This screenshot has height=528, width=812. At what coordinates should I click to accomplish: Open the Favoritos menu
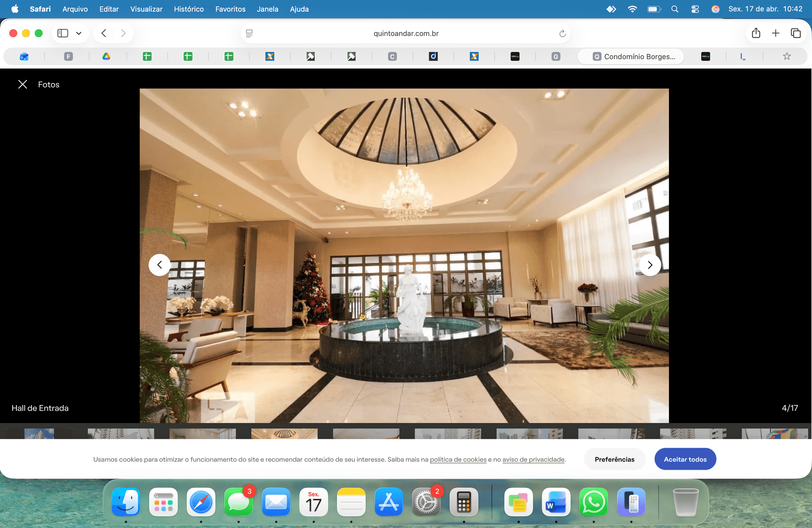tap(230, 9)
